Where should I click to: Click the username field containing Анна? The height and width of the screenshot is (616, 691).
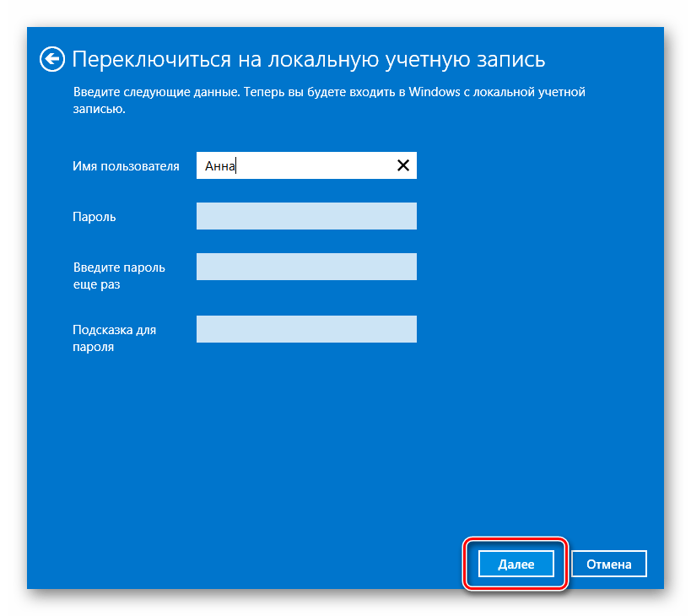click(x=295, y=166)
